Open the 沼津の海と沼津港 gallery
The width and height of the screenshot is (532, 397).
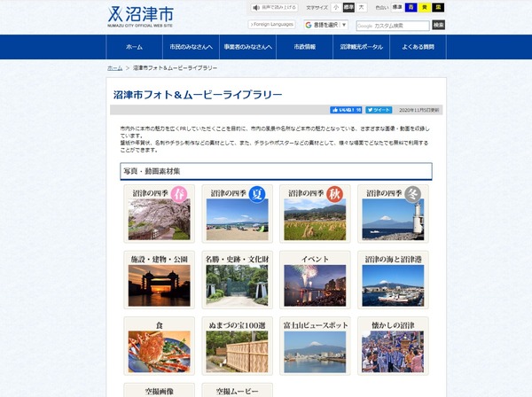393,280
